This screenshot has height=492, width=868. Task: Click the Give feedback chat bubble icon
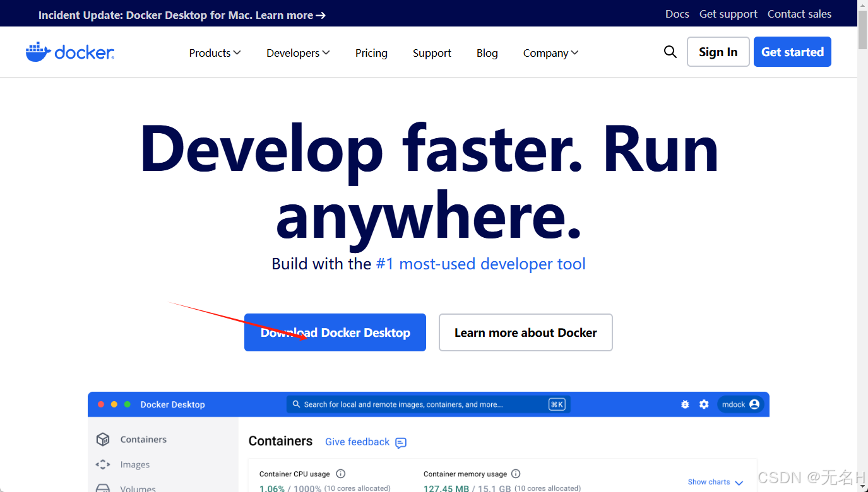click(x=400, y=443)
